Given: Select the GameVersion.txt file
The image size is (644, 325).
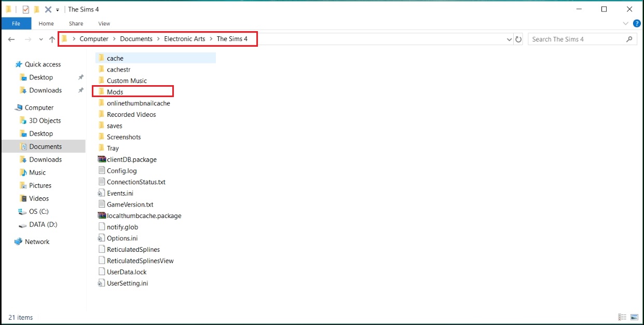Looking at the screenshot, I should pyautogui.click(x=130, y=205).
